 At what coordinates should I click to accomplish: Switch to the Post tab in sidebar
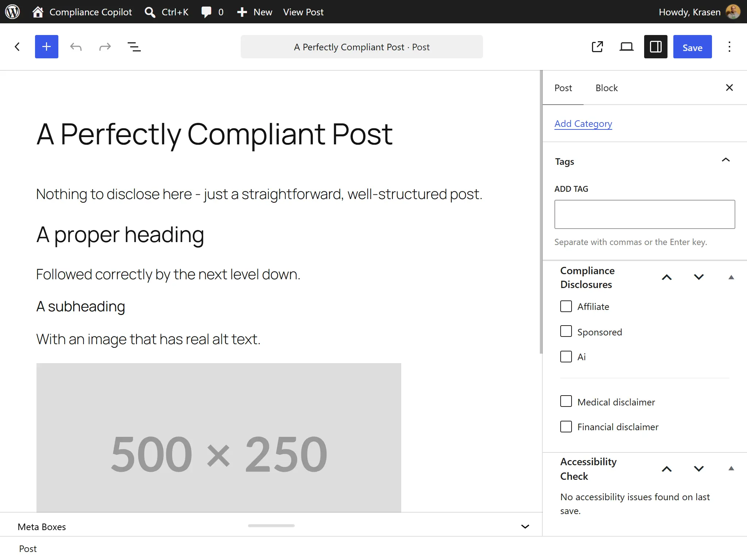coord(563,88)
